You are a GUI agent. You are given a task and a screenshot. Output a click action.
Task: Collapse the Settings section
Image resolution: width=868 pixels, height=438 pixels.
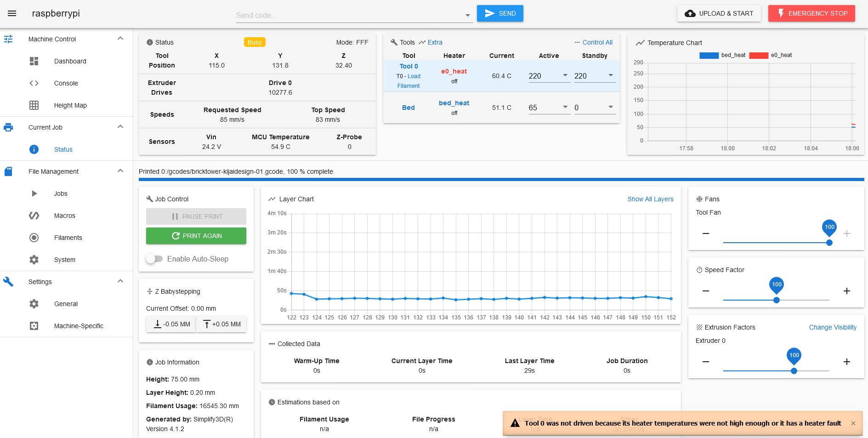[x=120, y=281]
